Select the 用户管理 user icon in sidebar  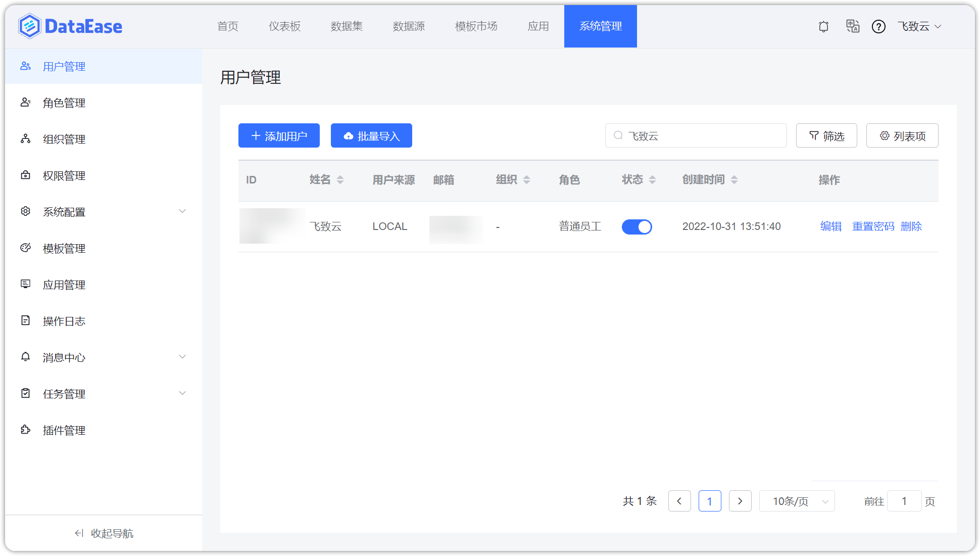pos(25,66)
